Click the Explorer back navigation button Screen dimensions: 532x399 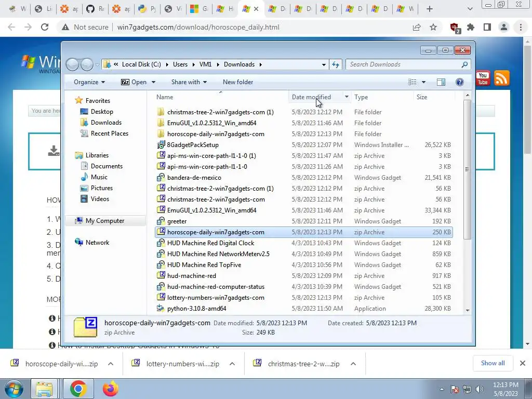tap(72, 64)
